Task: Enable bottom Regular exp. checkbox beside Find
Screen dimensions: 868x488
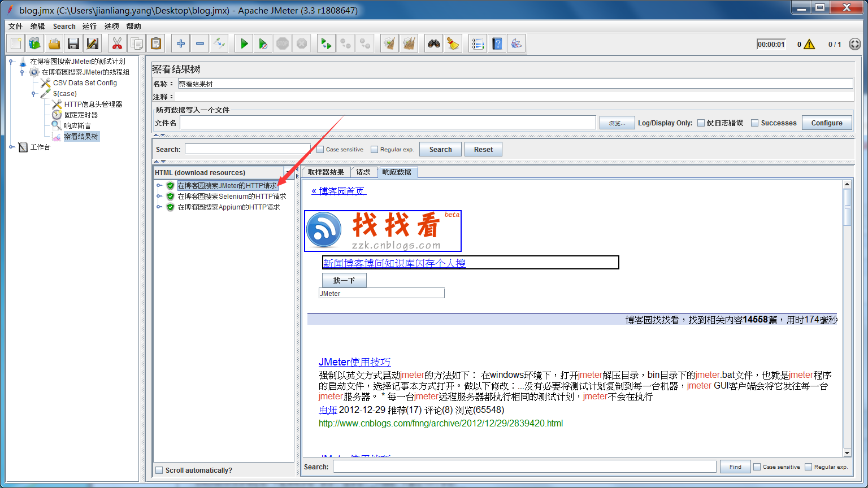Action: (x=808, y=467)
